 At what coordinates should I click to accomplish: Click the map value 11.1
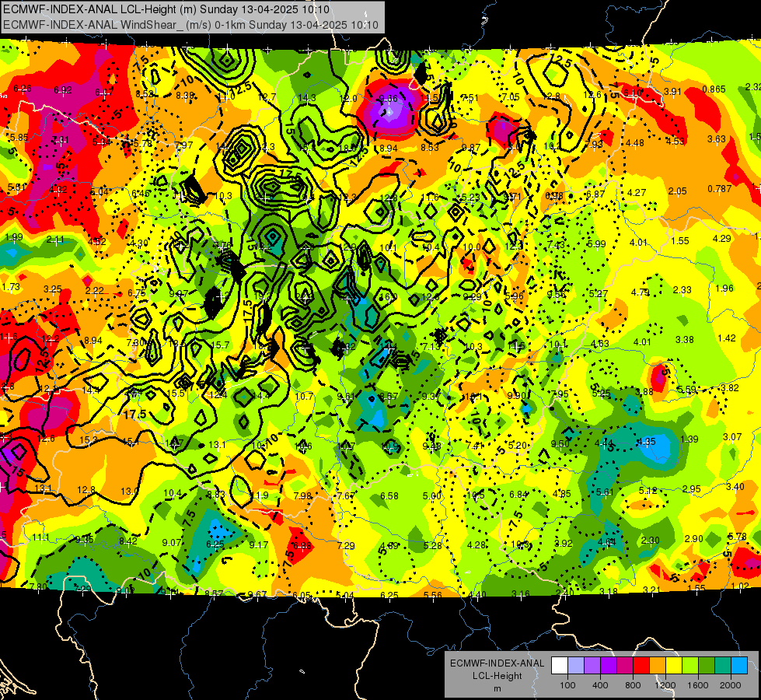[40, 537]
